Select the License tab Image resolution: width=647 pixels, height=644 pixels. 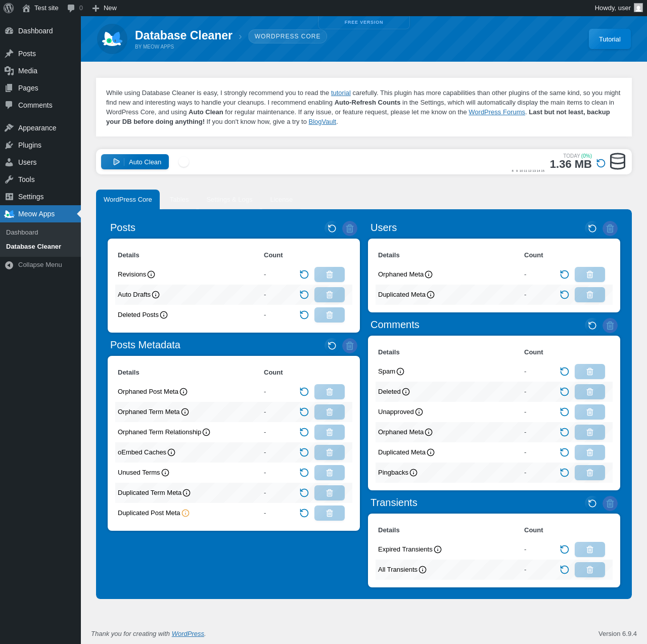pos(282,200)
